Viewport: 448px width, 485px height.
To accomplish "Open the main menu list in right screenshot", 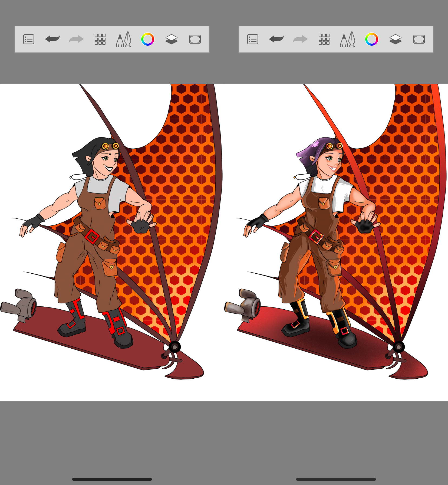I will point(253,39).
